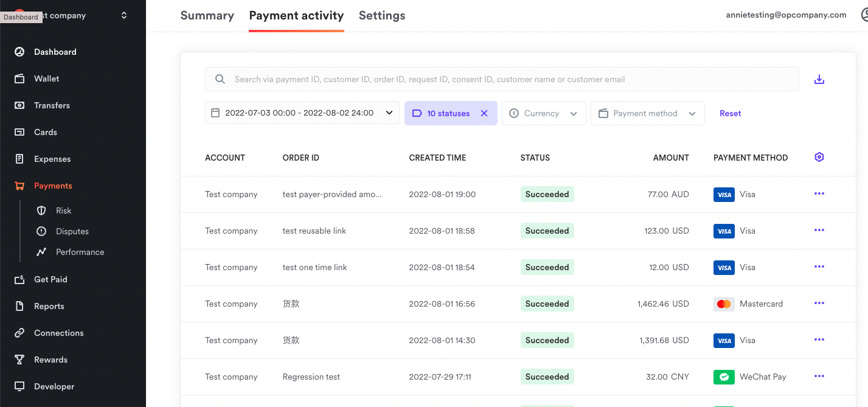Clear the 10 statuses filter
The image size is (868, 407).
click(484, 113)
